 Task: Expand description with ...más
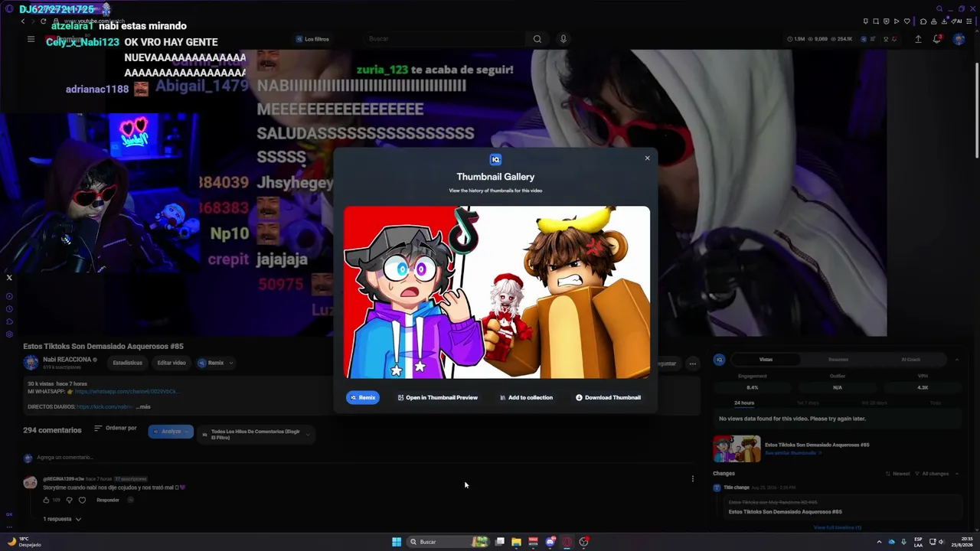[143, 406]
